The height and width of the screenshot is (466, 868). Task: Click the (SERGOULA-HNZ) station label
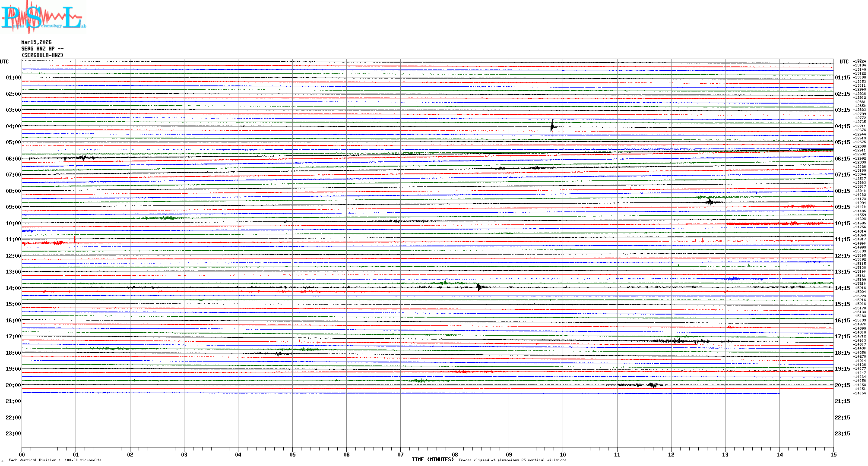(x=42, y=55)
